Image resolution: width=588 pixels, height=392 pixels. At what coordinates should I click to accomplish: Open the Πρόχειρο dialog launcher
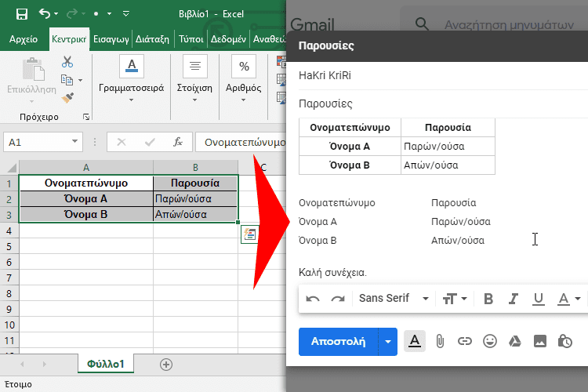[86, 117]
